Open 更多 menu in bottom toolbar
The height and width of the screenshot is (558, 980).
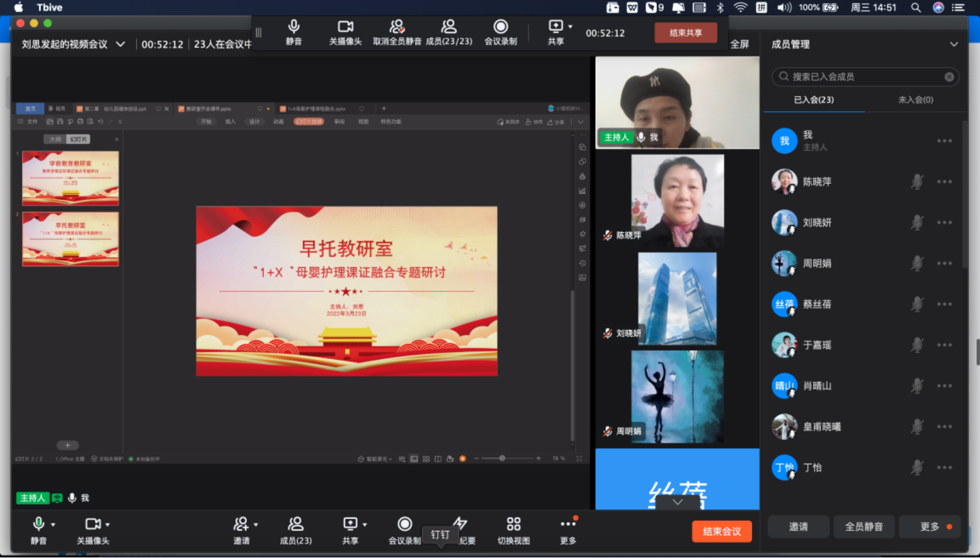click(568, 530)
